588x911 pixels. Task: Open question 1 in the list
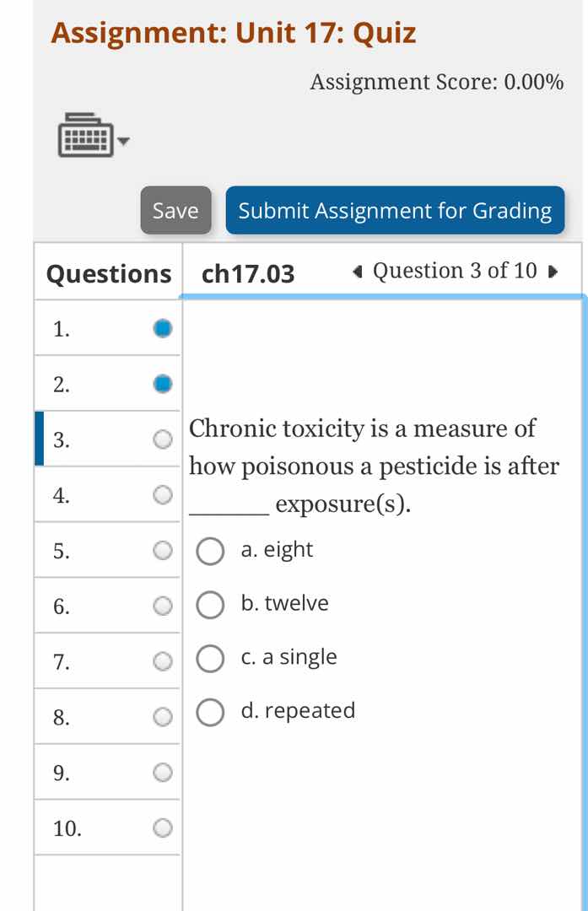[107, 328]
